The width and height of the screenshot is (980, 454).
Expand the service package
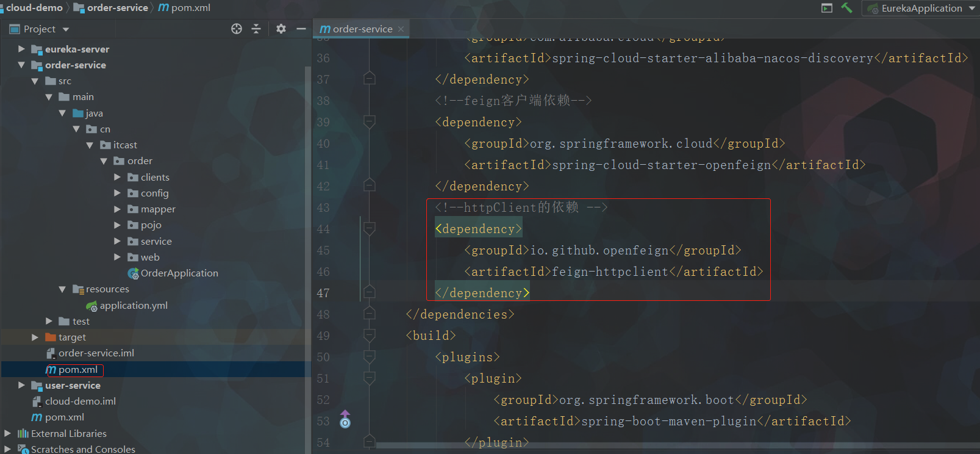[117, 241]
